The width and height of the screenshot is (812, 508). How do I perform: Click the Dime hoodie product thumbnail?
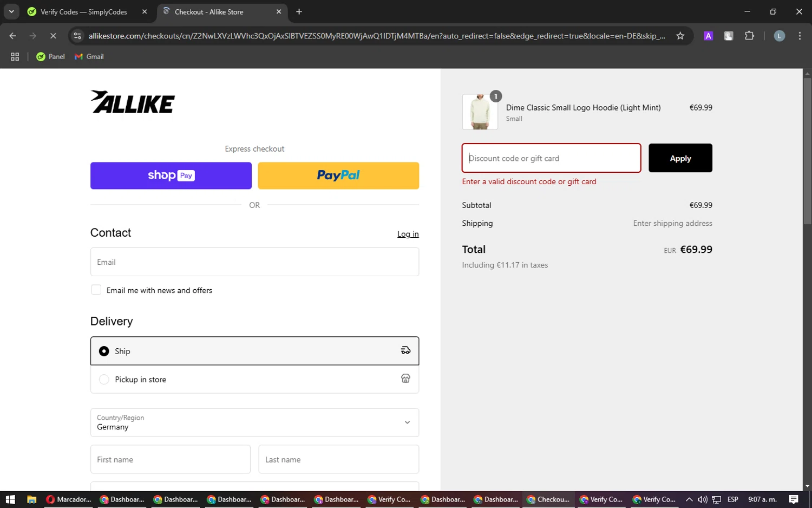coord(480,112)
